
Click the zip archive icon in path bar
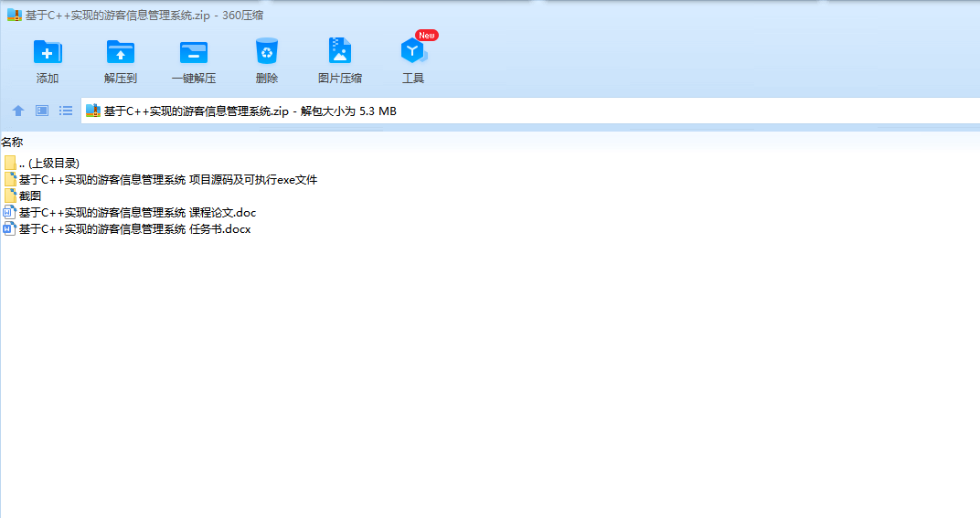pyautogui.click(x=93, y=111)
